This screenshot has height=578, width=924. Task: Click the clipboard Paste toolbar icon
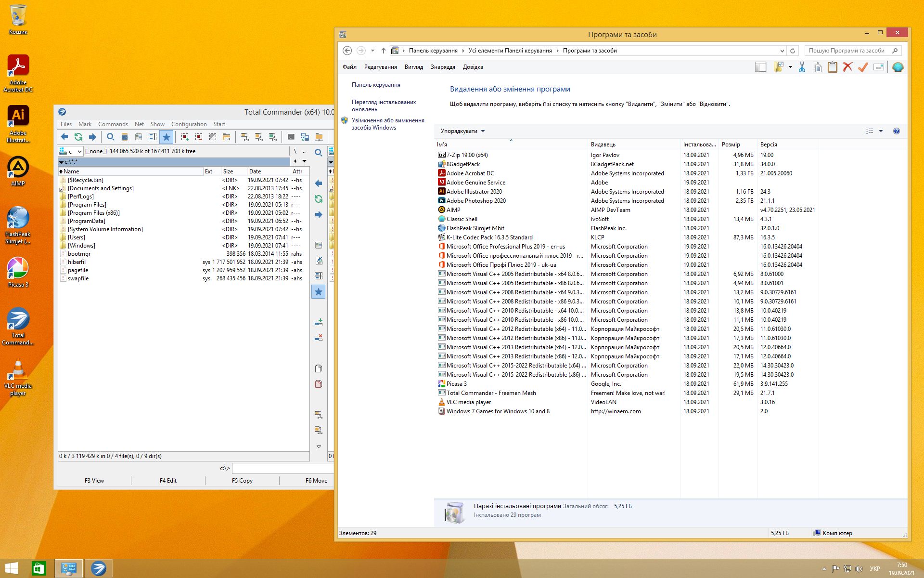coord(832,67)
